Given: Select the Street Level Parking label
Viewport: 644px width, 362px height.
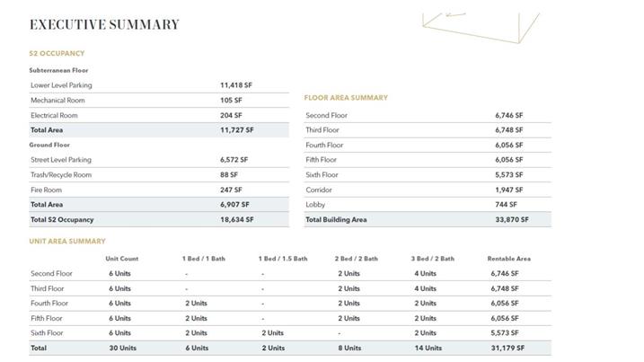Looking at the screenshot, I should pos(61,160).
